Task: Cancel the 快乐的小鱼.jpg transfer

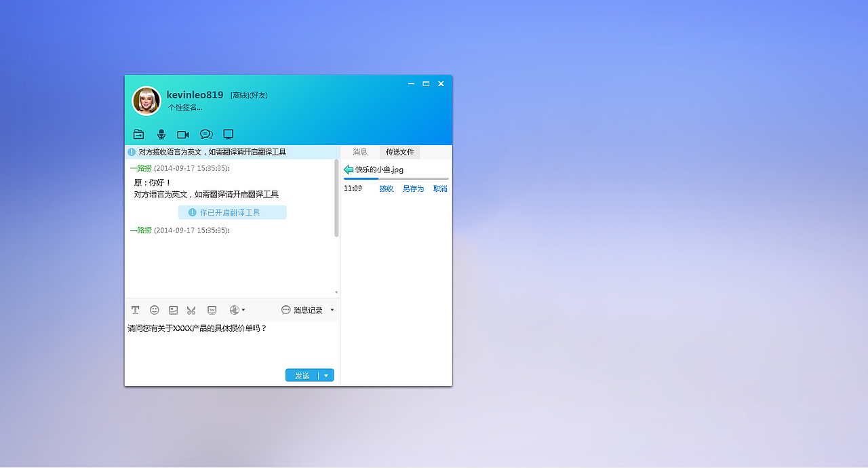Action: (x=439, y=189)
